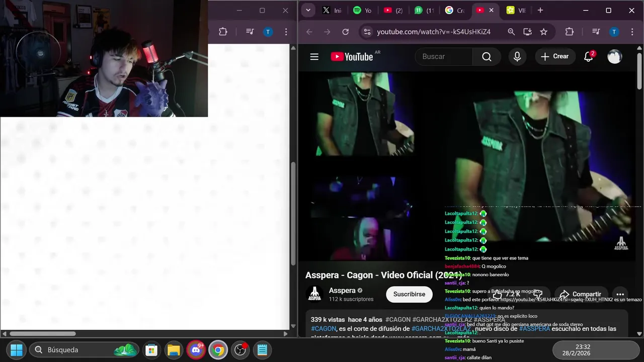Open Notepad from taskbar
Image resolution: width=644 pixels, height=362 pixels.
(262, 350)
